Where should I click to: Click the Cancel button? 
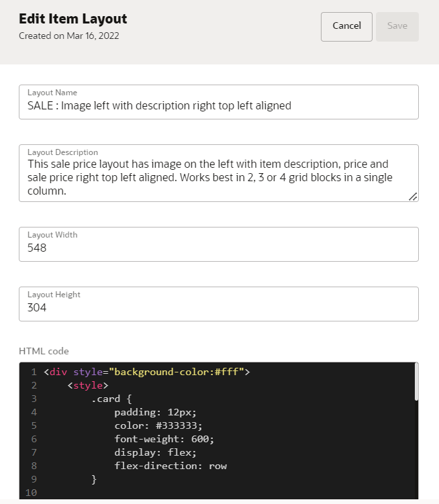[346, 27]
